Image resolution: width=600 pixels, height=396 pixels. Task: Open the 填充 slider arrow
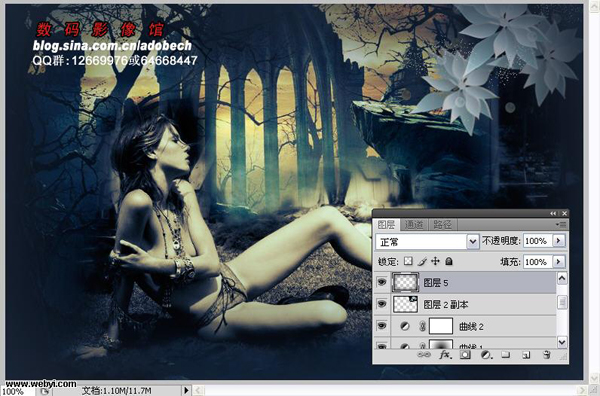coord(559,262)
